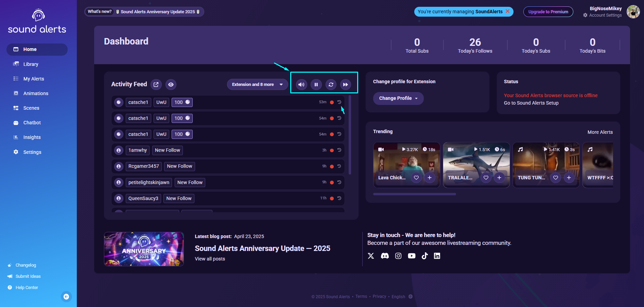This screenshot has width=644, height=307.
Task: Open Activity Feed in pop-out window
Action: point(156,85)
